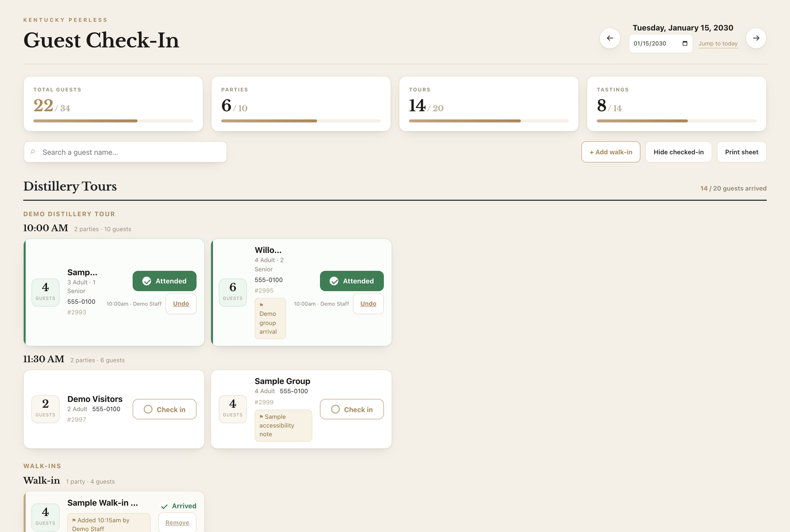Go to previous day arrow
The height and width of the screenshot is (532, 790).
click(x=610, y=38)
